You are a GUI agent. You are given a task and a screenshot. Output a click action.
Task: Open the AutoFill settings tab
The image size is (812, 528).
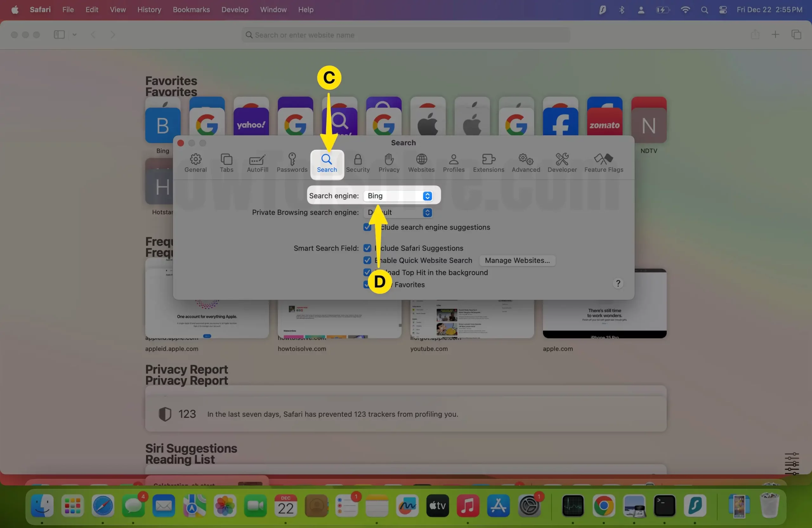[257, 163]
